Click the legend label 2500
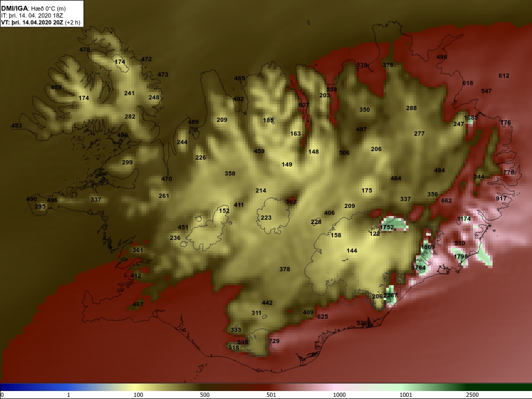The width and height of the screenshot is (532, 399). 472,395
